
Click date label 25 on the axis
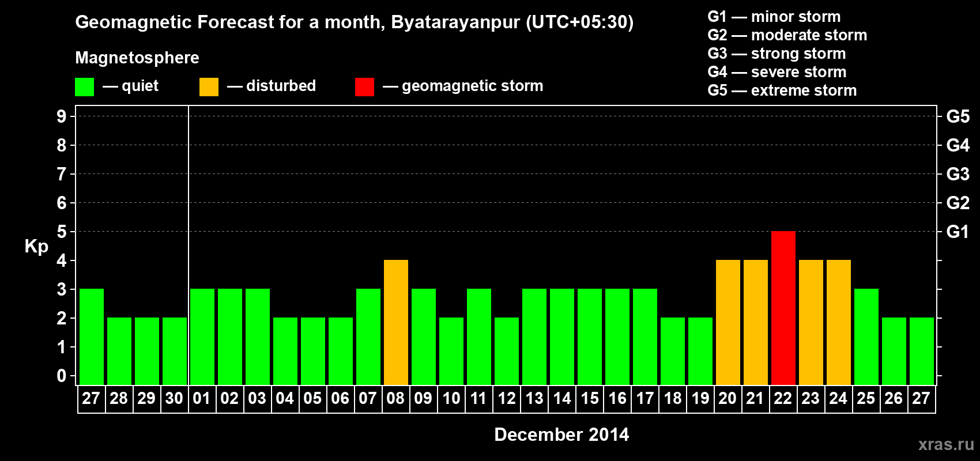point(866,399)
